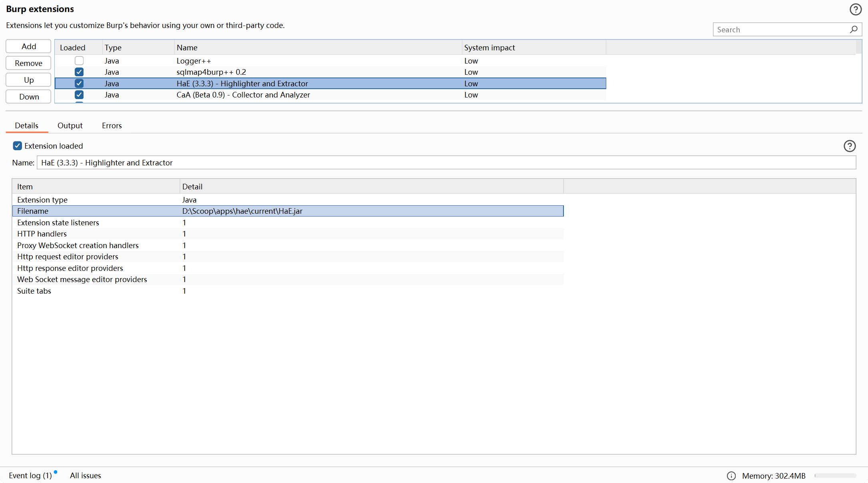Switch to the Output tab
The width and height of the screenshot is (868, 483).
[70, 125]
